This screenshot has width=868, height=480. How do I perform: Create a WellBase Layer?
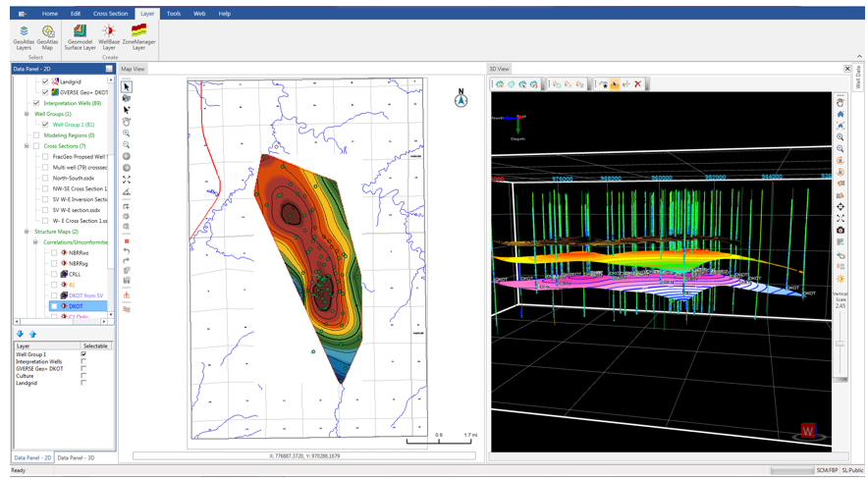tap(108, 37)
